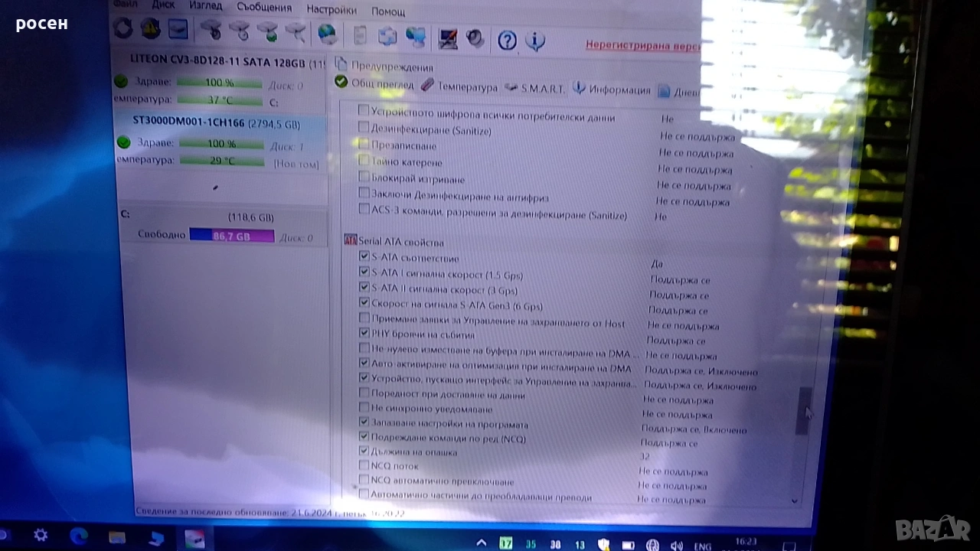
Task: Click the yellow warning disk toolbar icon
Action: pyautogui.click(x=150, y=29)
